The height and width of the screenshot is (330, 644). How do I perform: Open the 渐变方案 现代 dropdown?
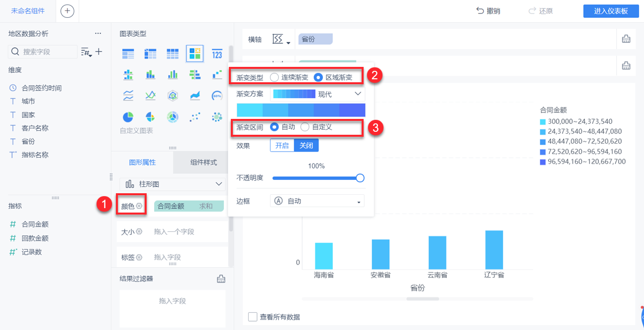pyautogui.click(x=318, y=94)
